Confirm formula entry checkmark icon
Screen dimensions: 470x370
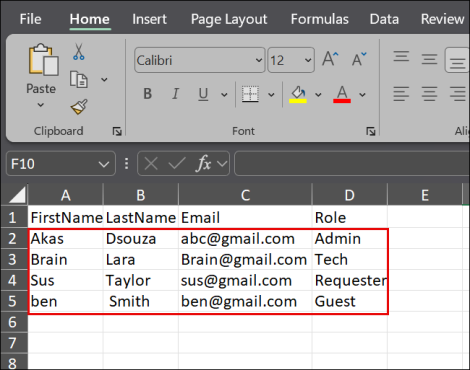(x=177, y=163)
